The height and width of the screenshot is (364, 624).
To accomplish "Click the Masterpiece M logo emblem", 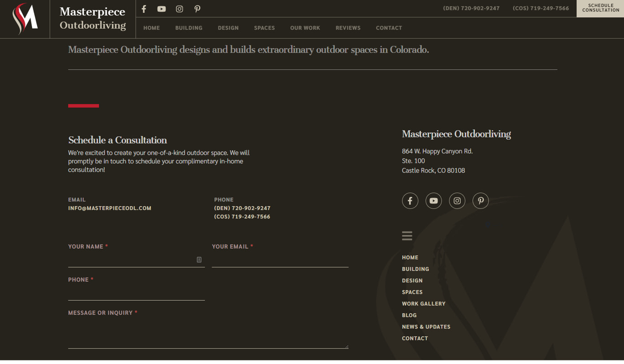I will [x=25, y=19].
